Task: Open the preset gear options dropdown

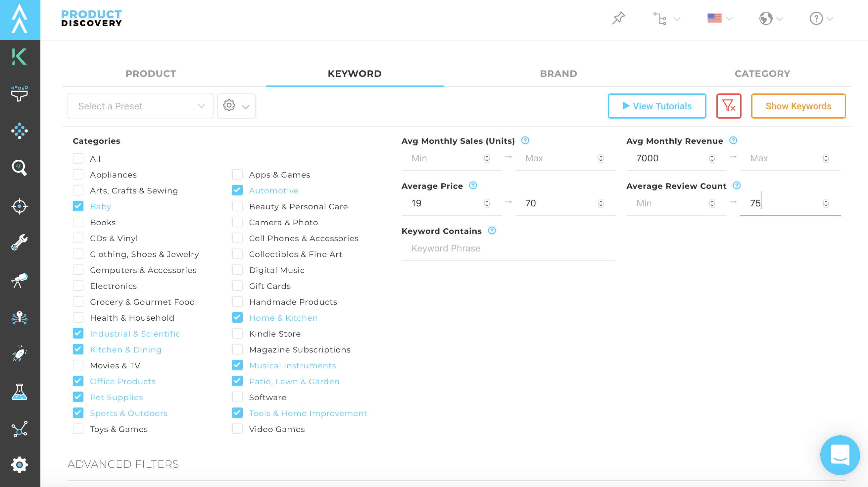Action: click(x=236, y=106)
